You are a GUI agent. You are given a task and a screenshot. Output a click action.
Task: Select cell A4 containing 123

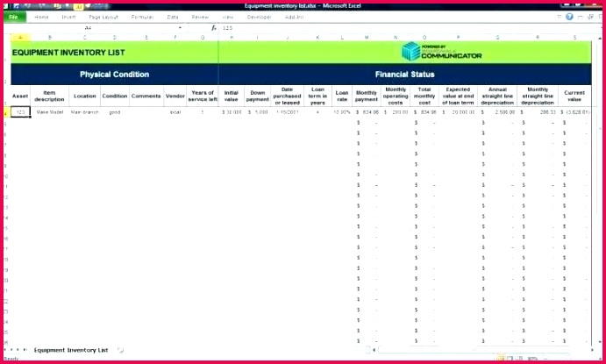pyautogui.click(x=20, y=112)
